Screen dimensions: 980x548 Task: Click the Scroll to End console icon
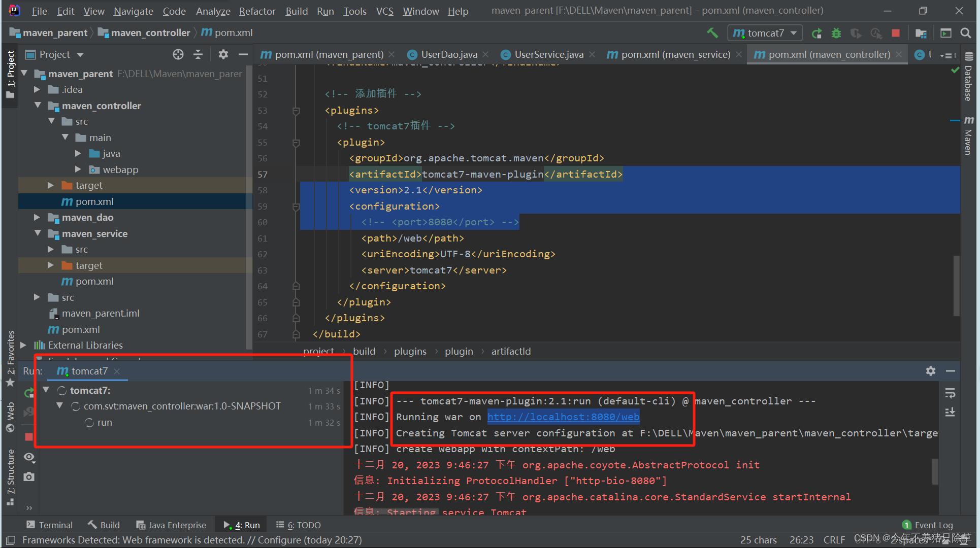950,413
